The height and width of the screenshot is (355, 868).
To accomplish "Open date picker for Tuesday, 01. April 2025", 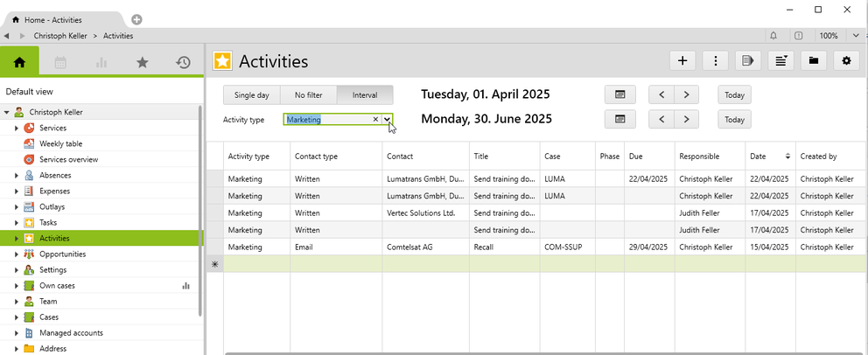I will click(x=620, y=94).
